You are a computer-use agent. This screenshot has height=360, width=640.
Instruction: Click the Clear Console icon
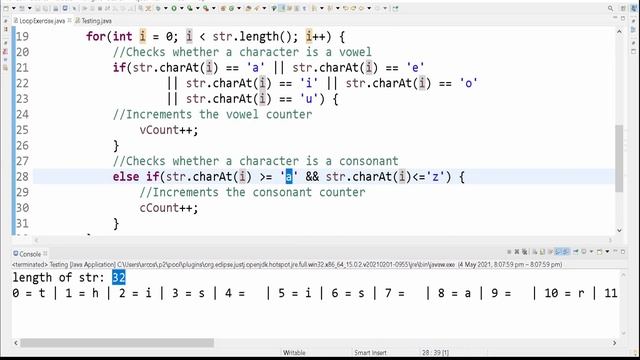534,252
